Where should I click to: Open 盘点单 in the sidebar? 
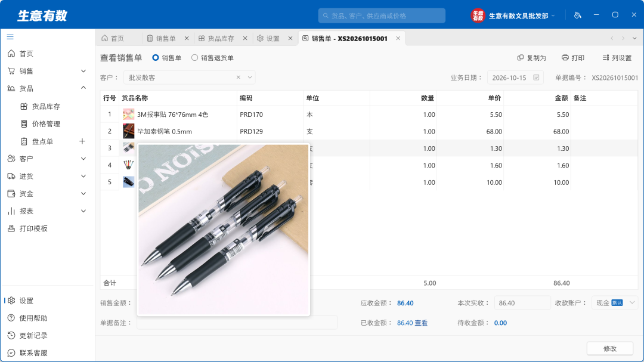pos(43,141)
